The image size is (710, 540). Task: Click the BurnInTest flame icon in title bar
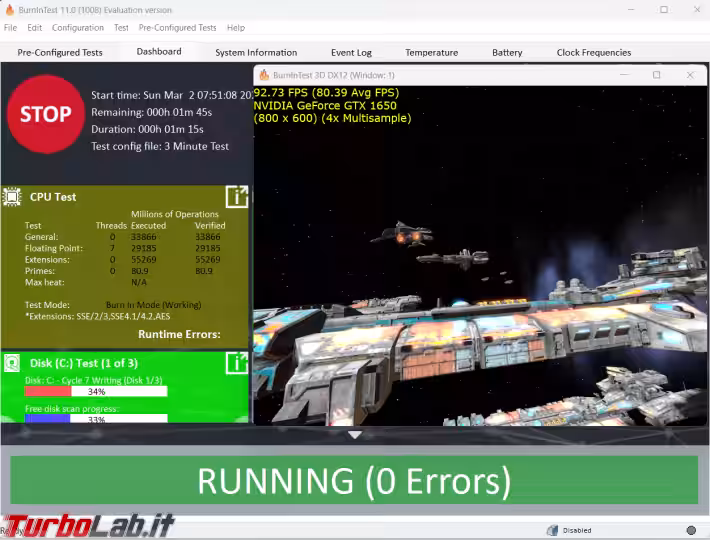coord(10,10)
